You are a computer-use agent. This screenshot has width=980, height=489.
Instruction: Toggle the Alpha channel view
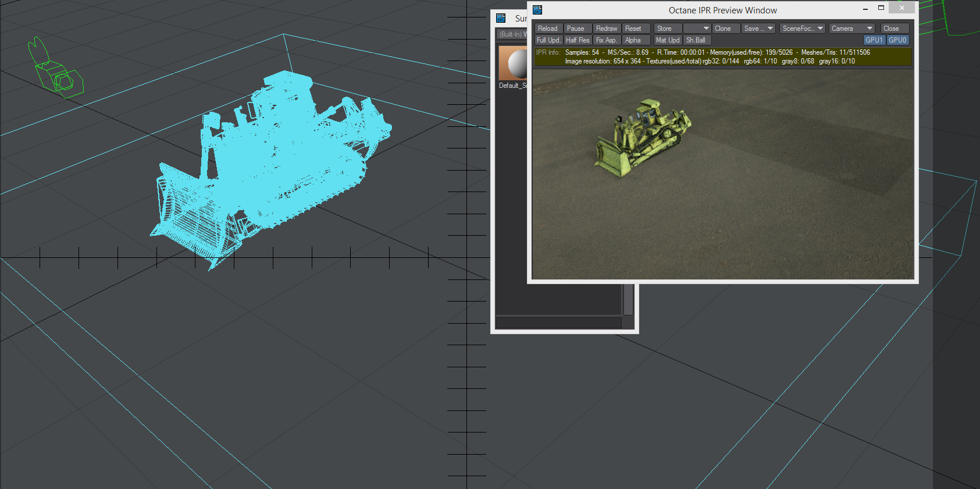coord(636,40)
